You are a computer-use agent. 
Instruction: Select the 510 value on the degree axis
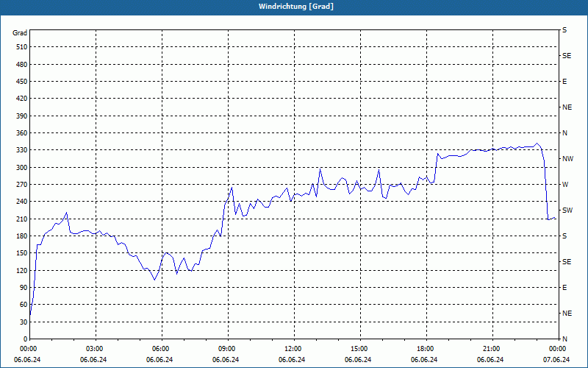(x=22, y=47)
